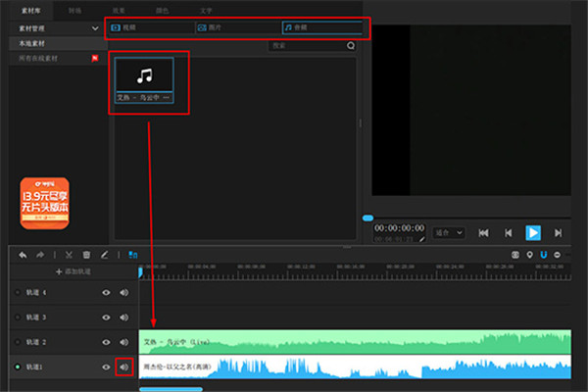Screen dimensions: 588x392
Task: Toggle visibility eye for 轨道 4
Action: [106, 292]
